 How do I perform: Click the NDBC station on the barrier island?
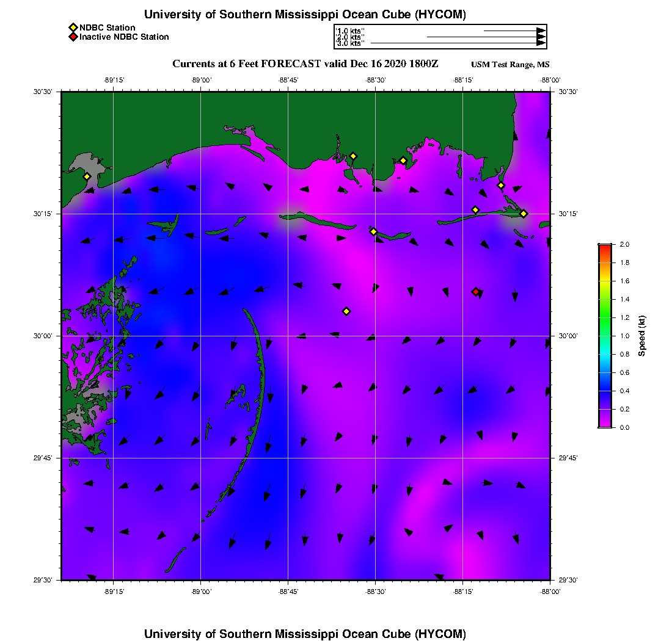point(373,231)
